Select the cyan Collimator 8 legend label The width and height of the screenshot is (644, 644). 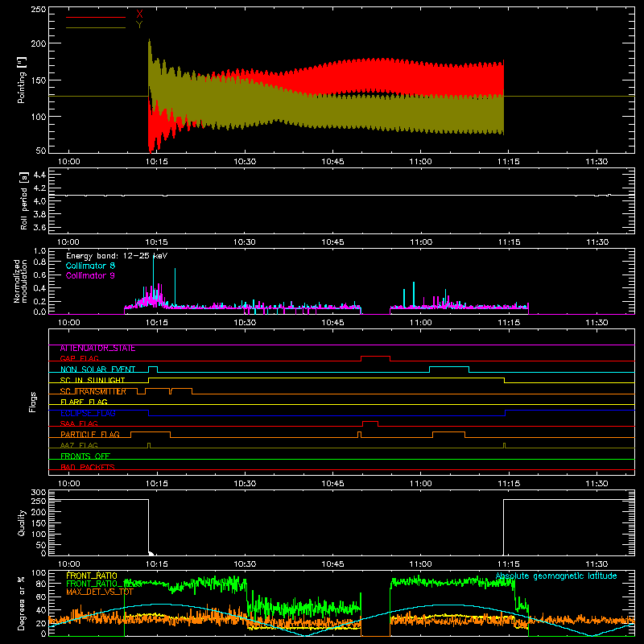tap(90, 266)
